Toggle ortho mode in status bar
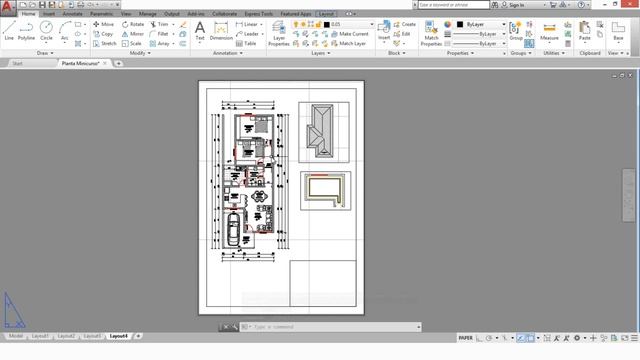The width and height of the screenshot is (640, 360). pyautogui.click(x=479, y=338)
